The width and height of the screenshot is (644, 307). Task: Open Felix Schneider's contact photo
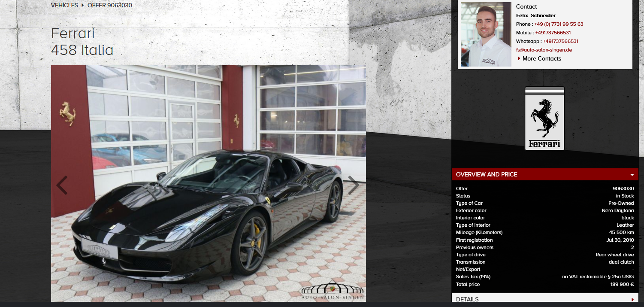[x=486, y=34]
